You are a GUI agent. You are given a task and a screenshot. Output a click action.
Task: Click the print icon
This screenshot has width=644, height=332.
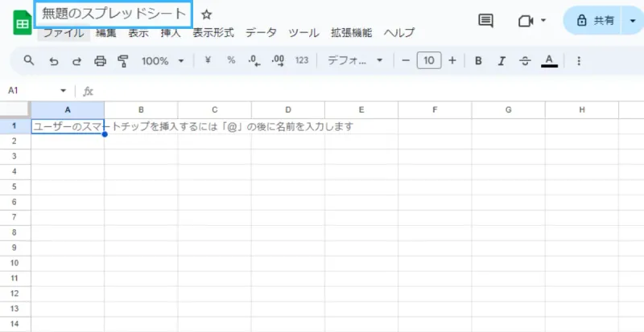pos(100,61)
